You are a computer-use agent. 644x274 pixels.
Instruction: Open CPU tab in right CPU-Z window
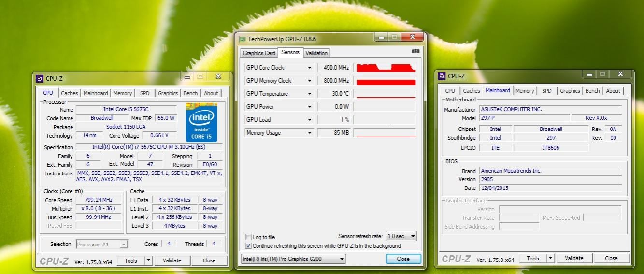click(x=450, y=91)
